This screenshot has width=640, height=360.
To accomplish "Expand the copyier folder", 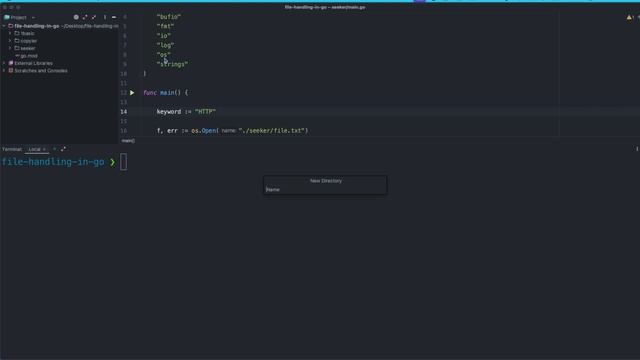I will pos(10,41).
